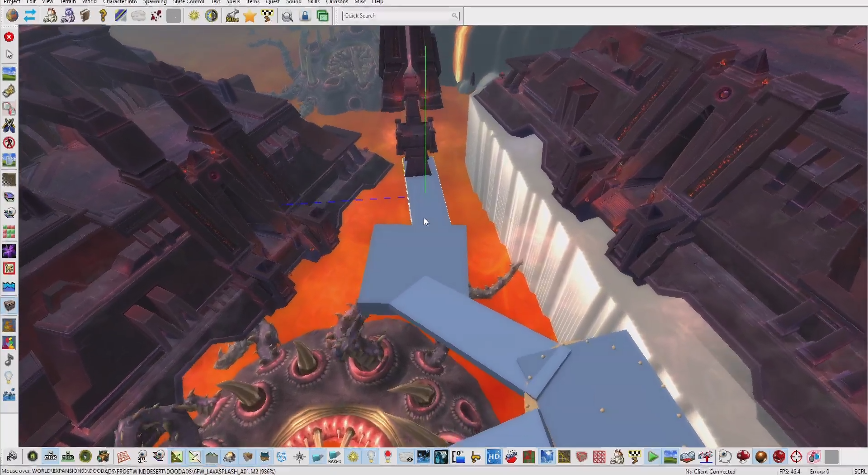
Task: Open the Quest menu
Action: [x=273, y=2]
